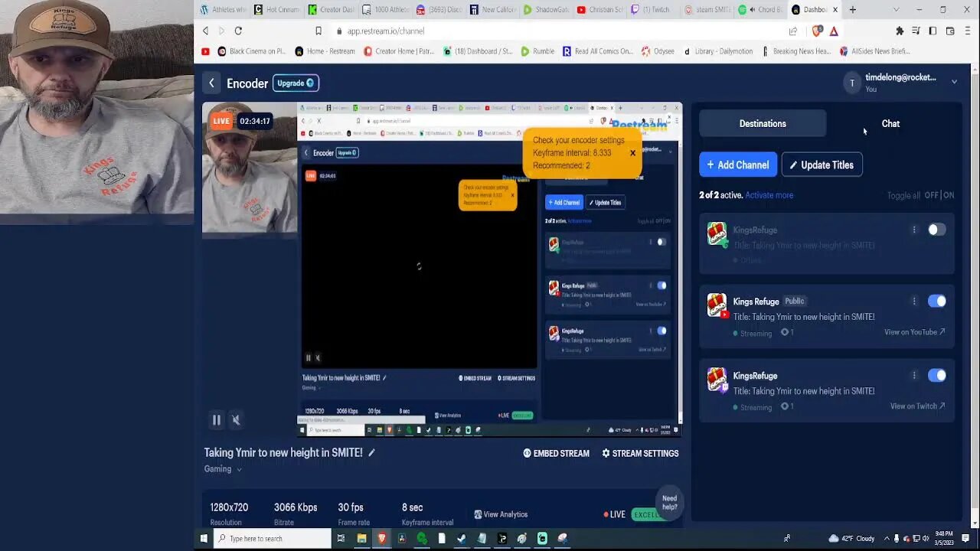The width and height of the screenshot is (980, 551).
Task: Toggle all channels OFF
Action: click(931, 195)
